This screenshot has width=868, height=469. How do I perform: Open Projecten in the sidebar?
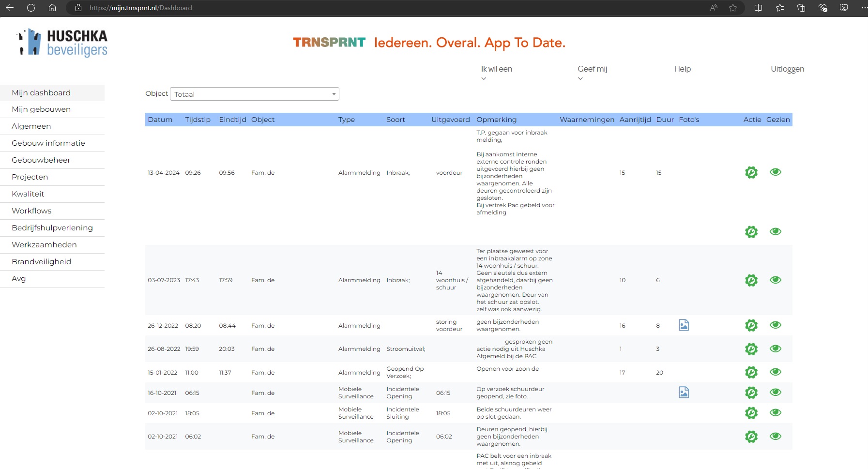pos(52,177)
